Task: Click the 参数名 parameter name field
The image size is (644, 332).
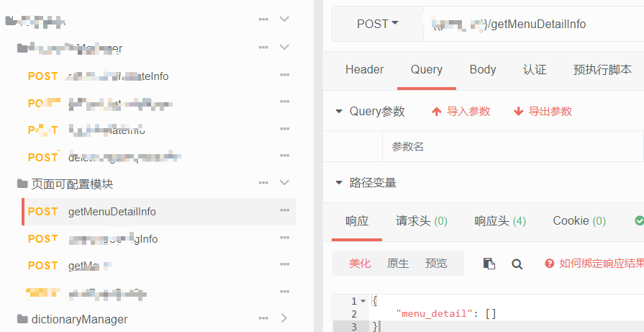Action: (x=513, y=146)
